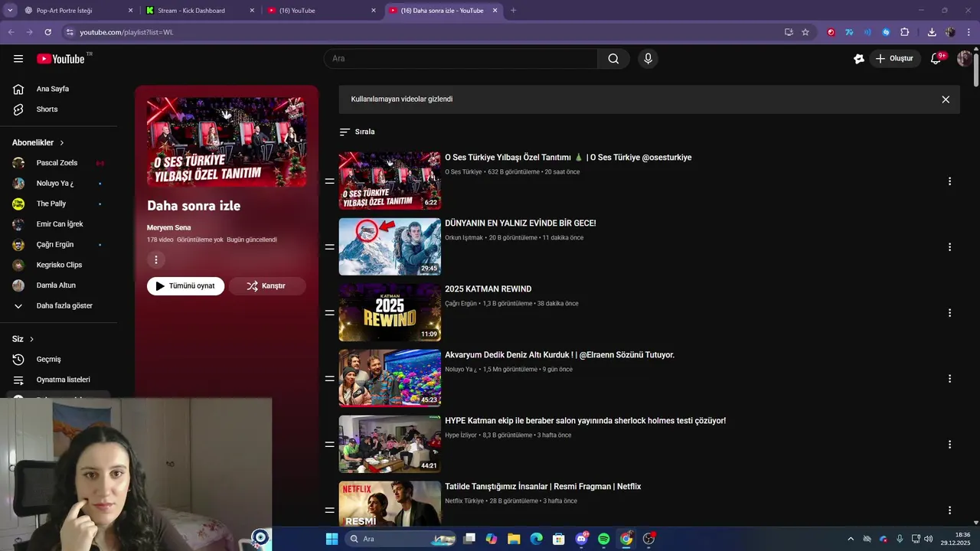Open the browser three-dot menu
This screenshot has width=980, height=551.
pos(969,32)
